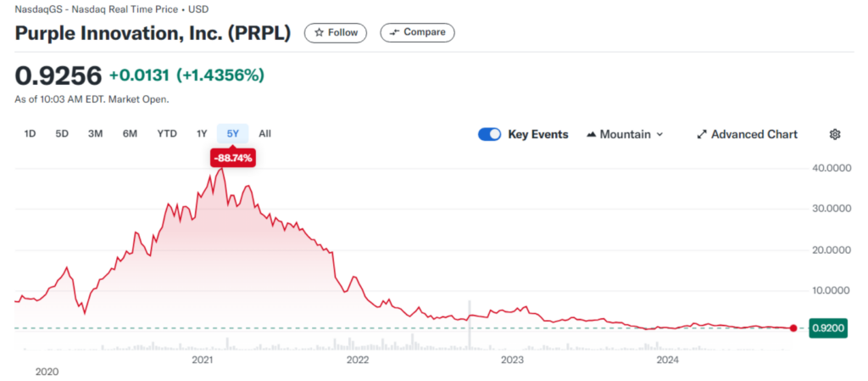
Task: Click the red current price dot
Action: (793, 328)
